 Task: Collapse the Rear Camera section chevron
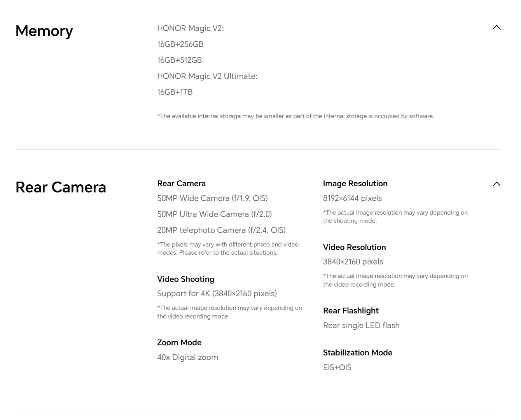[x=497, y=184]
